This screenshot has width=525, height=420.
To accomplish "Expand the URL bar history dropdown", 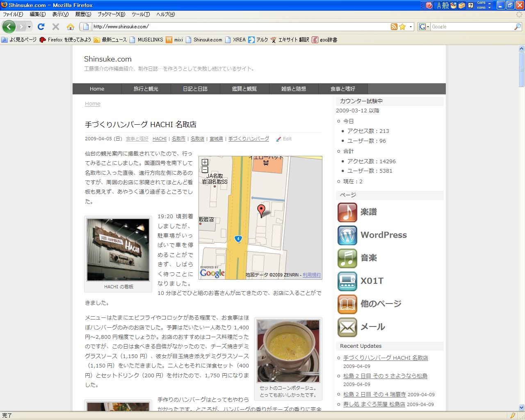I will (411, 27).
